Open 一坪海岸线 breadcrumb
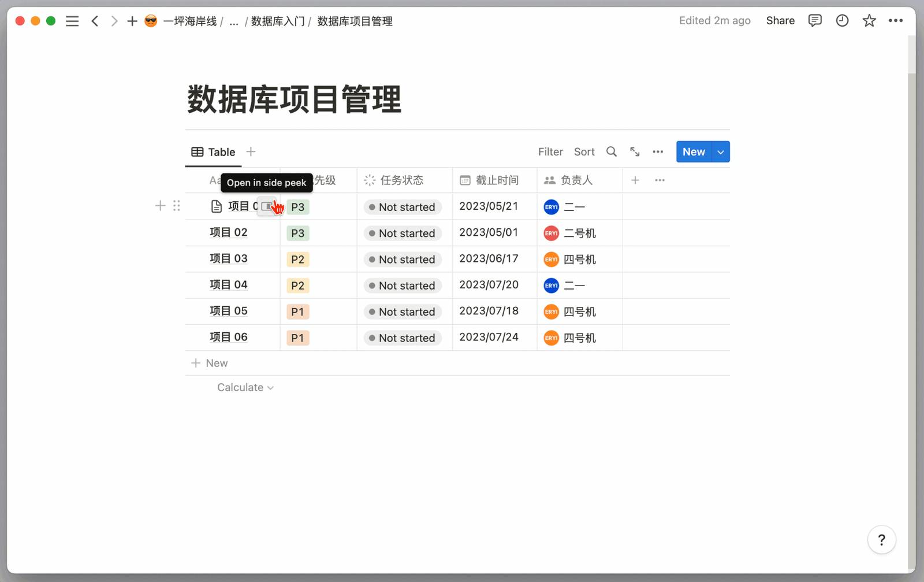This screenshot has width=924, height=582. (x=190, y=21)
